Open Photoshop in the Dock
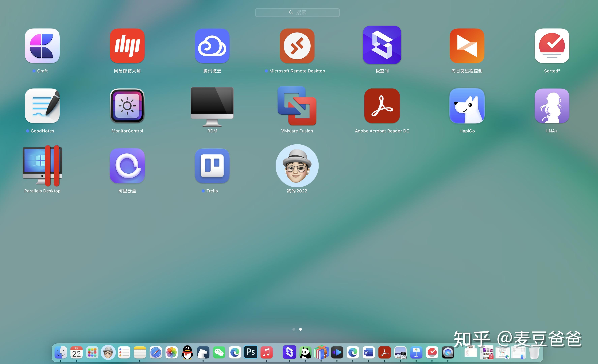Image resolution: width=598 pixels, height=364 pixels. pyautogui.click(x=251, y=352)
